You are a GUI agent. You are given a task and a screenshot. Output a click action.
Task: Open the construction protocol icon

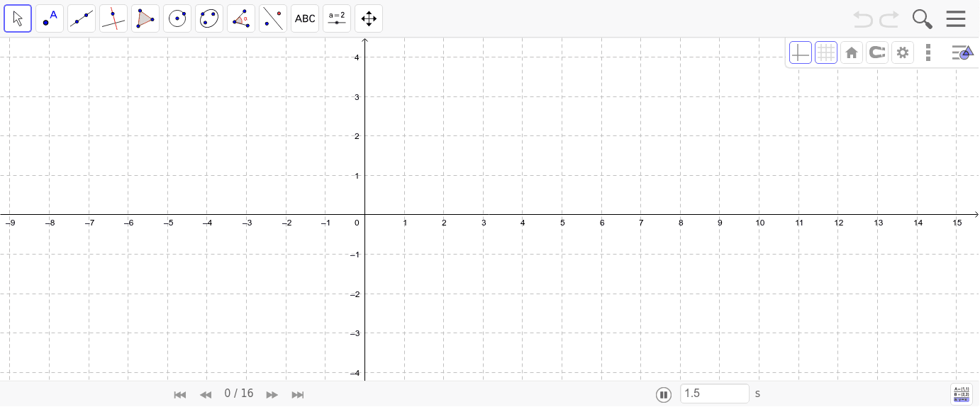962,394
